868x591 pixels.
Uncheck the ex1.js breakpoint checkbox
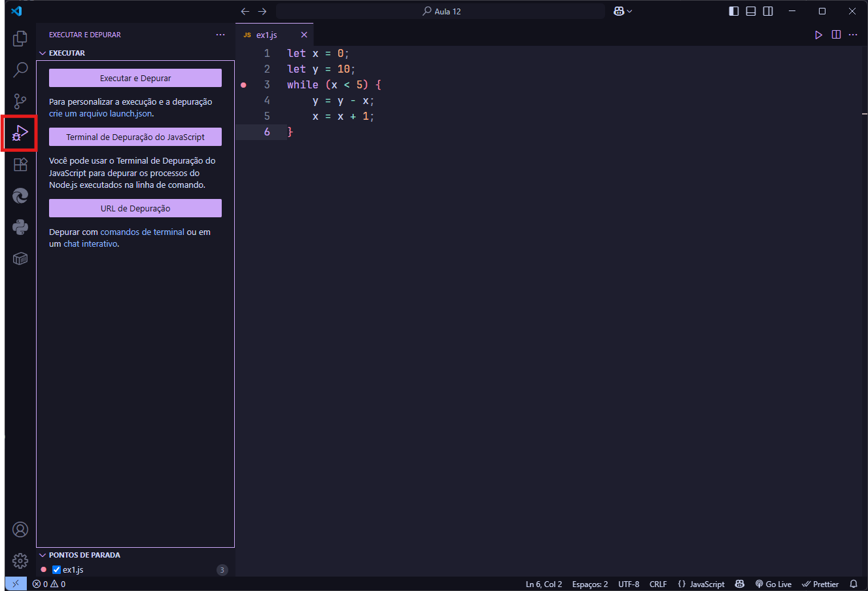tap(56, 570)
